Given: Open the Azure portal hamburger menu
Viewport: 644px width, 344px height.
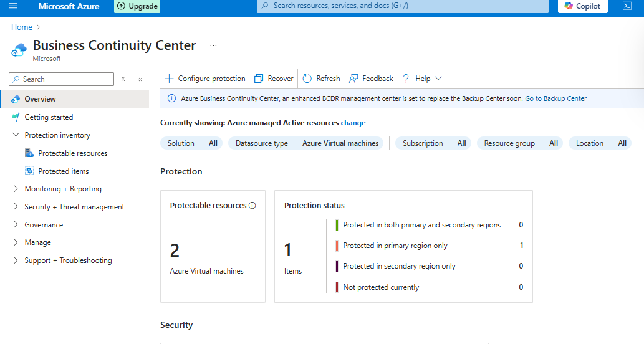Looking at the screenshot, I should (x=13, y=6).
